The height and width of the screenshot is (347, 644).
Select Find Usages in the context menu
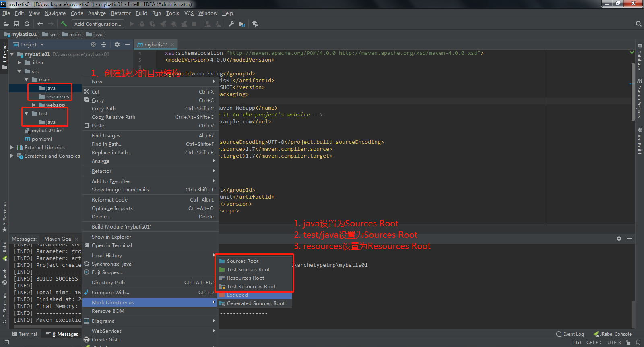point(150,136)
